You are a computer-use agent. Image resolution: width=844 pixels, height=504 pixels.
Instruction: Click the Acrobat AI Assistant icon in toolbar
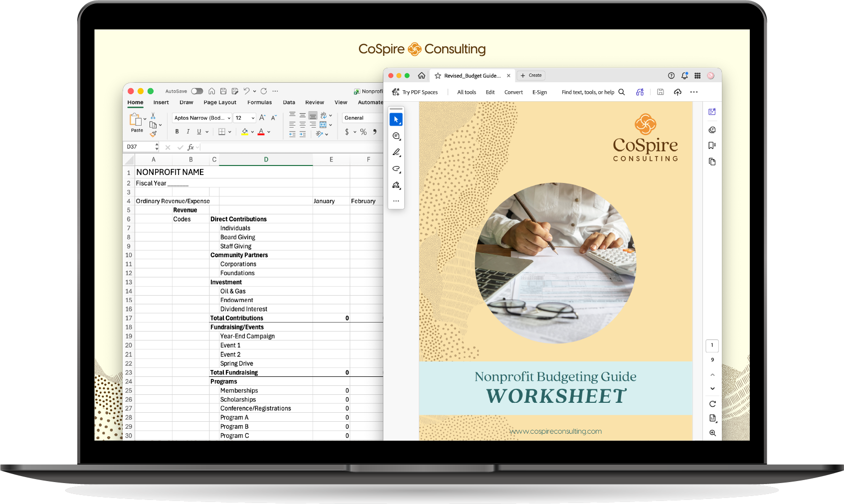pos(640,92)
